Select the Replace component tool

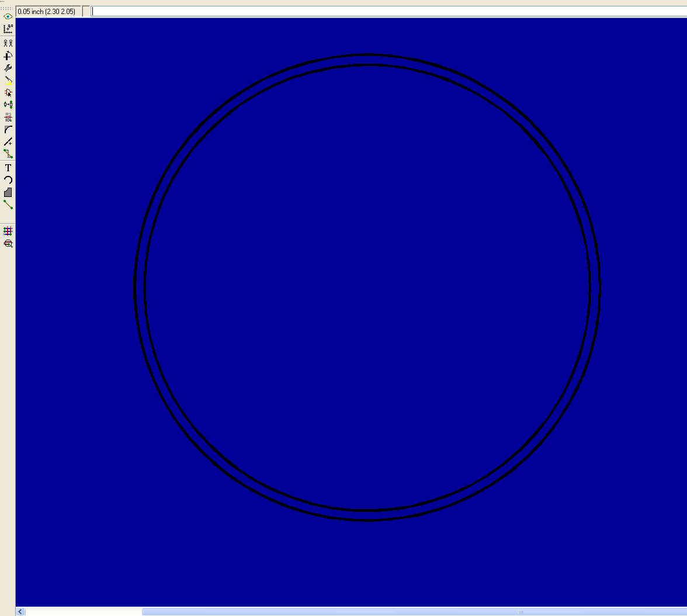click(8, 105)
